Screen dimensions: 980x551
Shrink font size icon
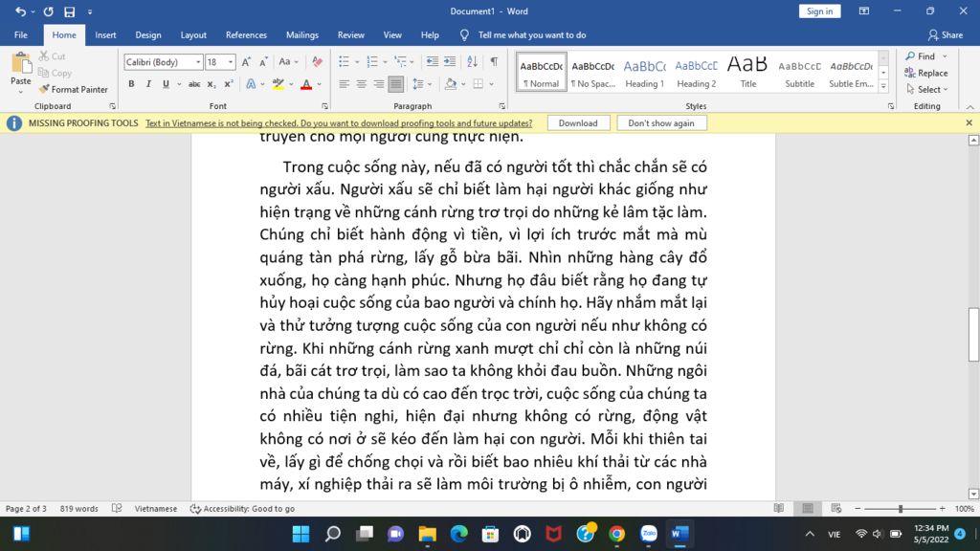coord(263,62)
